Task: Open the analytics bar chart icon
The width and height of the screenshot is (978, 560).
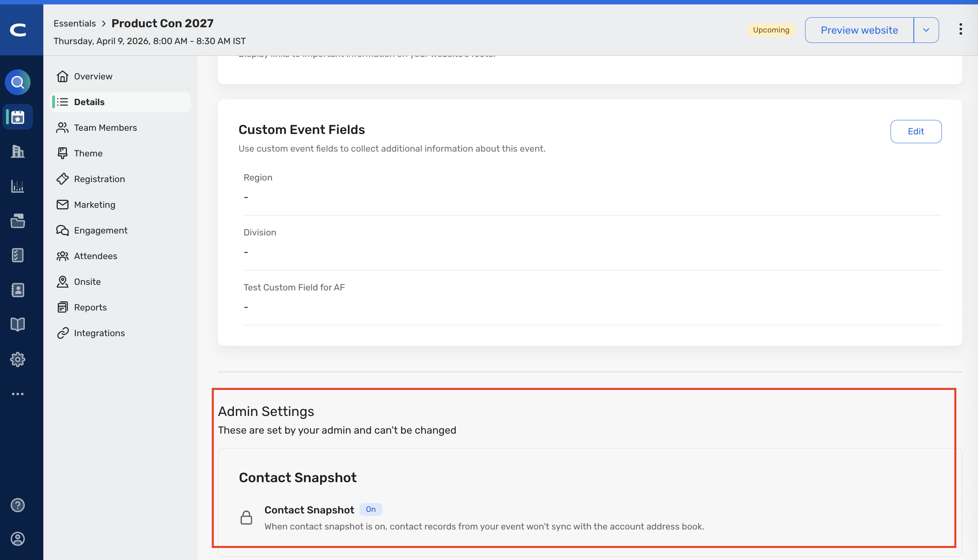Action: click(18, 186)
